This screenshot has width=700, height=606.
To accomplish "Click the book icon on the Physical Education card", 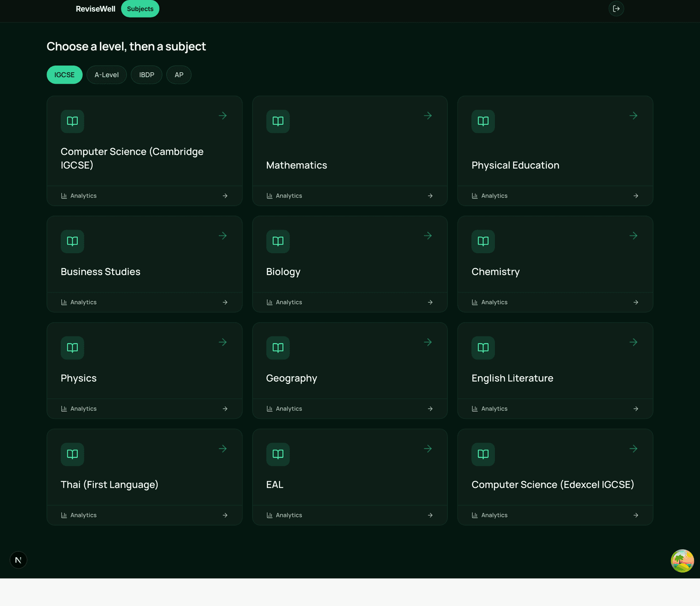I will tap(483, 121).
